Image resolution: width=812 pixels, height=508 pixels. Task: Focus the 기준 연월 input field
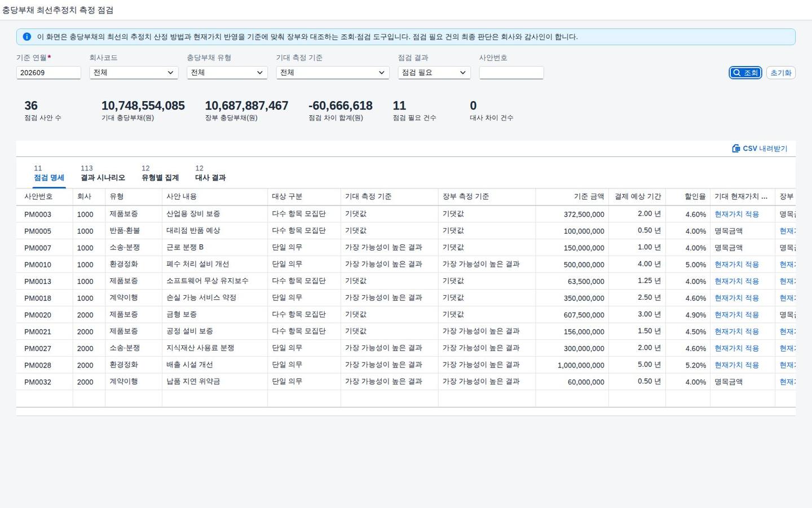click(x=48, y=73)
